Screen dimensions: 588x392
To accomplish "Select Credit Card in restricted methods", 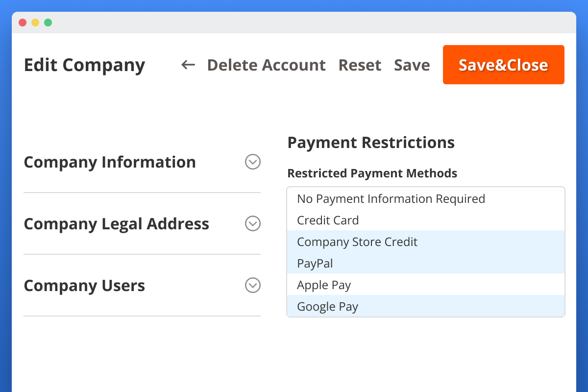I will click(328, 220).
